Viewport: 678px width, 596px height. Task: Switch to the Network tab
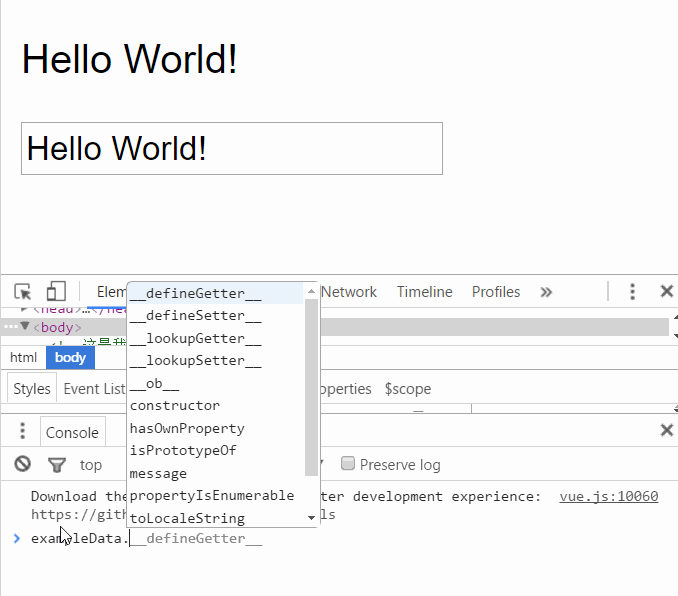(349, 292)
